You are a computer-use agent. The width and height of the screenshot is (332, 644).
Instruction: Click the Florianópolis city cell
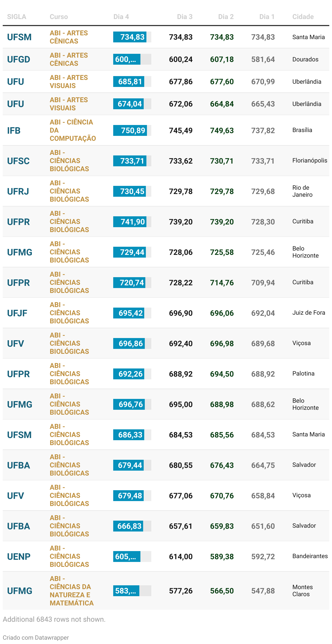(x=310, y=161)
